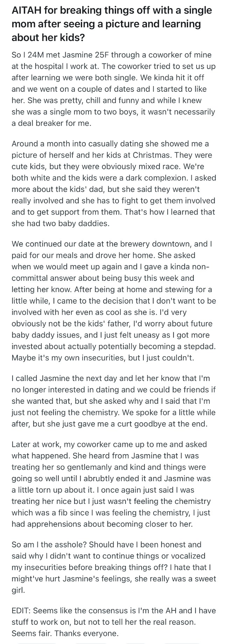This screenshot has height=644, width=234.
Task: Click the word 'AITAH' in the title
Action: pyautogui.click(x=27, y=10)
